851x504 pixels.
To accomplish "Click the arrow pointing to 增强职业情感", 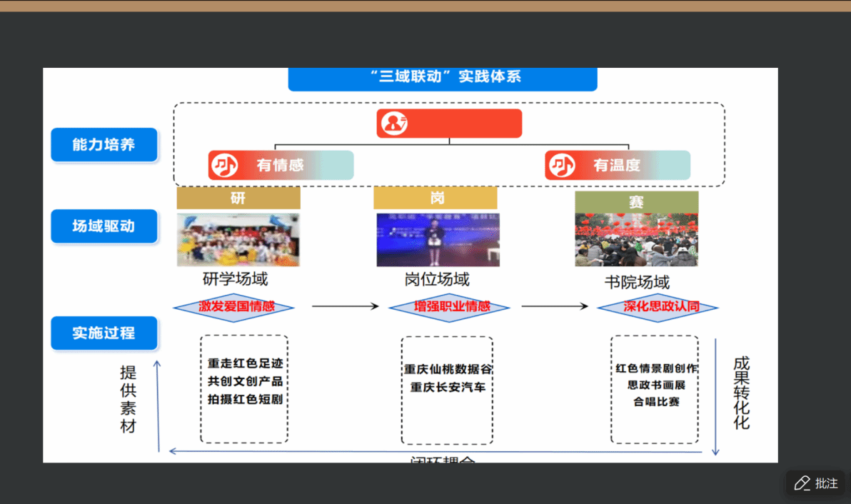I will coord(345,306).
